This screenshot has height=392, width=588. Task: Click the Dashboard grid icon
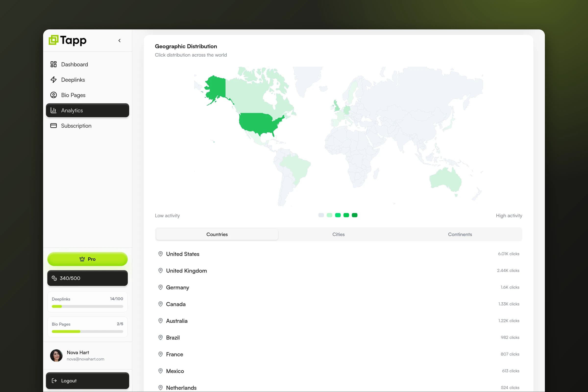53,64
